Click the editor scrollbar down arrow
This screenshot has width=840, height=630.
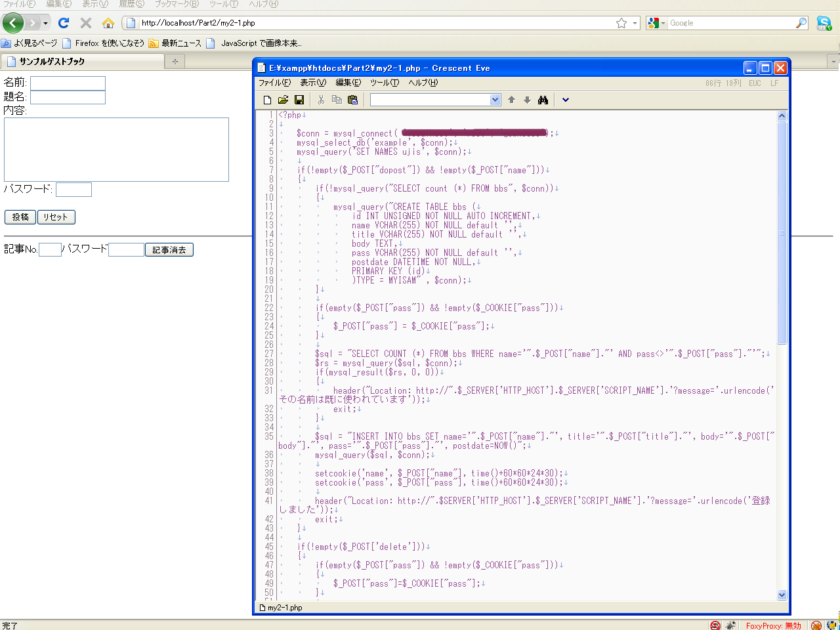coord(782,595)
